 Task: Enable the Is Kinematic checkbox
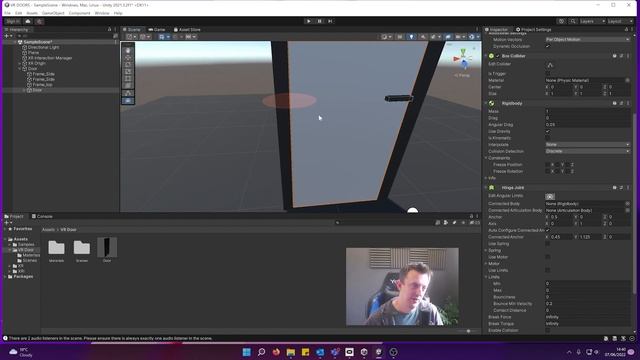(548, 138)
